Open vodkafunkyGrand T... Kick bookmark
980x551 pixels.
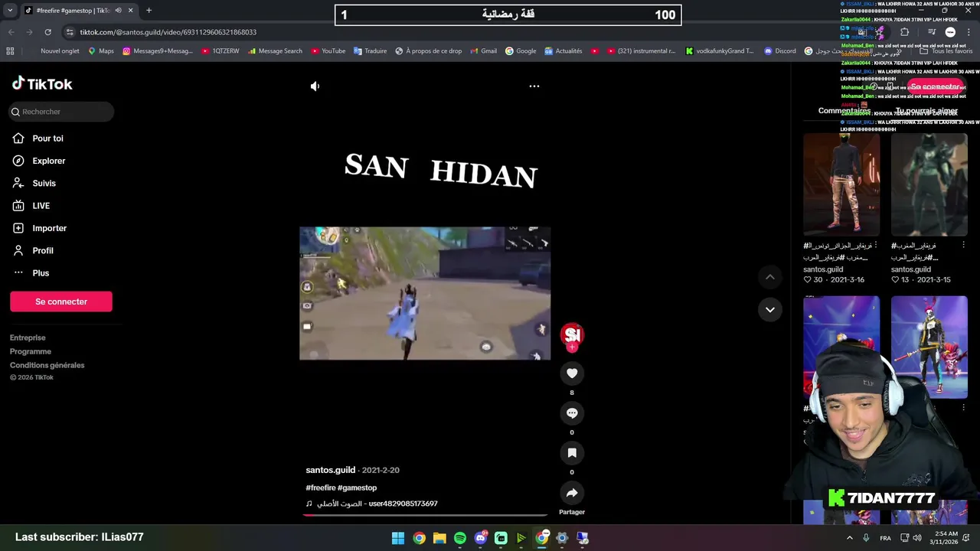pyautogui.click(x=720, y=51)
